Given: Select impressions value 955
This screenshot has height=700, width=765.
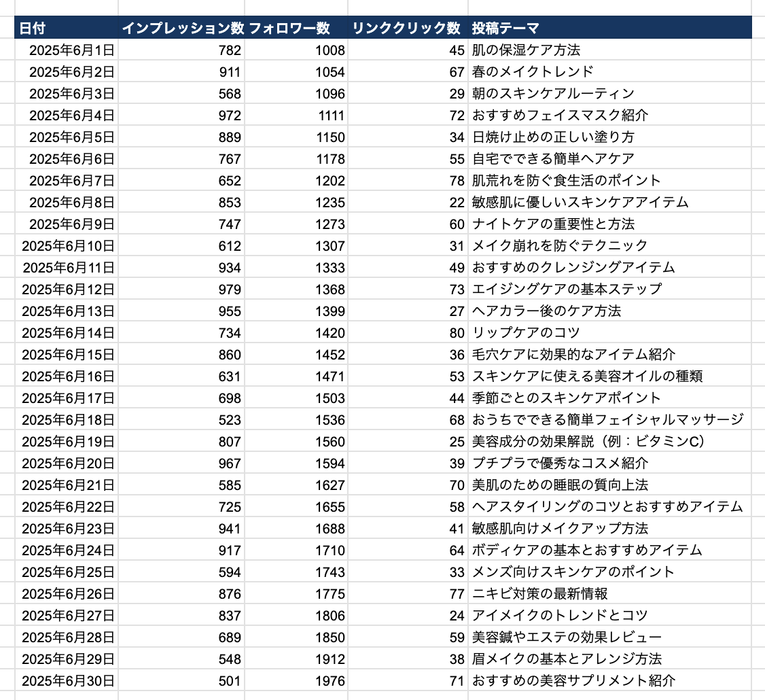Looking at the screenshot, I should [181, 311].
